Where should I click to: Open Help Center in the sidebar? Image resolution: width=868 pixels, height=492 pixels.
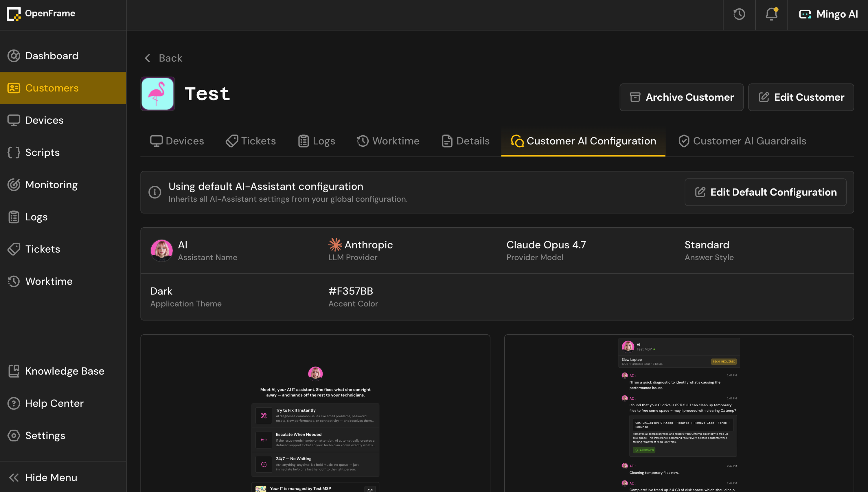click(x=63, y=403)
